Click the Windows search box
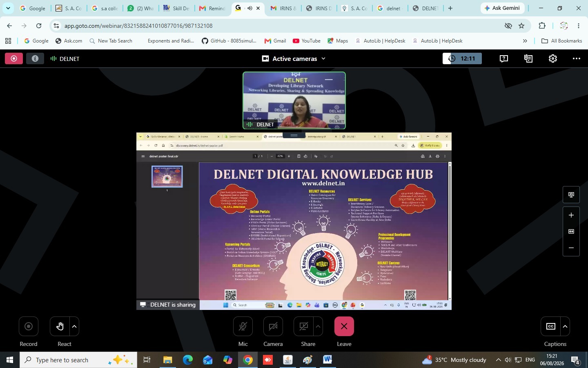Viewport: 588px width, 368px height. (78, 360)
